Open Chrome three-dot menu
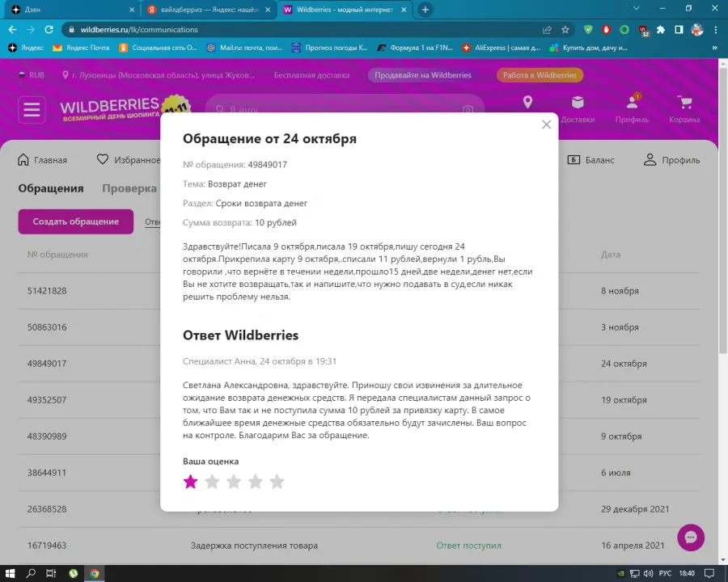The height and width of the screenshot is (582, 728). 715,30
